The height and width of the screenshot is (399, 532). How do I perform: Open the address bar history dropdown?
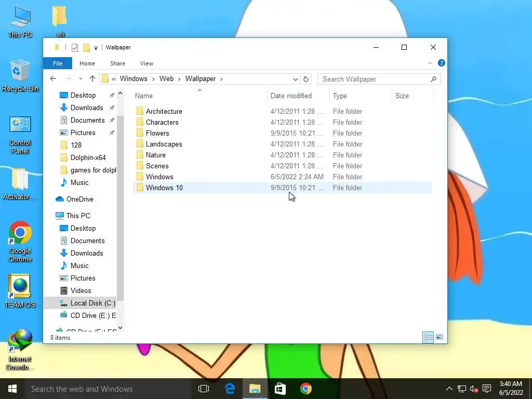point(295,79)
